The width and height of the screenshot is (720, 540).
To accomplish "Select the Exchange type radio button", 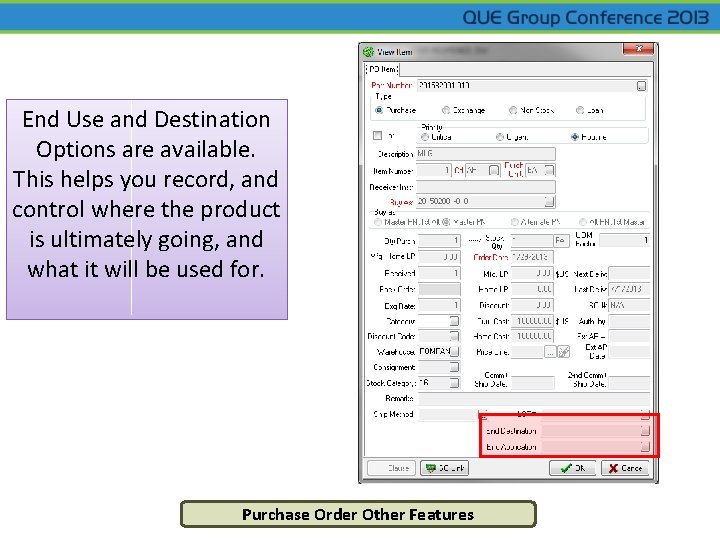I will tap(445, 110).
